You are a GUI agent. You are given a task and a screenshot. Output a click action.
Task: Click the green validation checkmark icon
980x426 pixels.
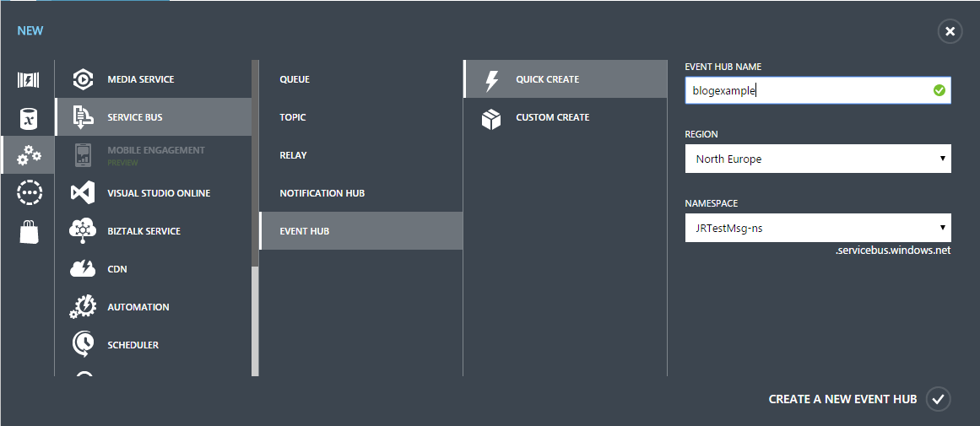coord(939,90)
